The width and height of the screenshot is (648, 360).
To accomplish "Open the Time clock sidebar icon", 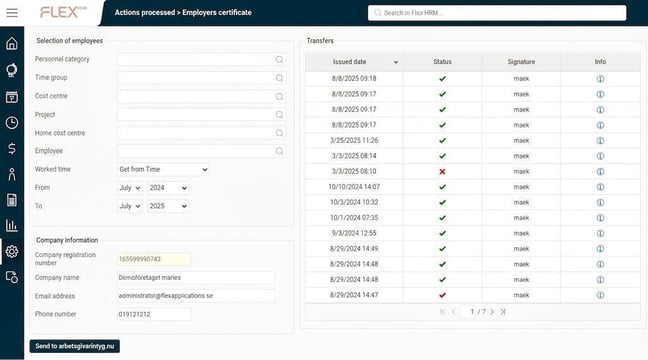I will [12, 123].
